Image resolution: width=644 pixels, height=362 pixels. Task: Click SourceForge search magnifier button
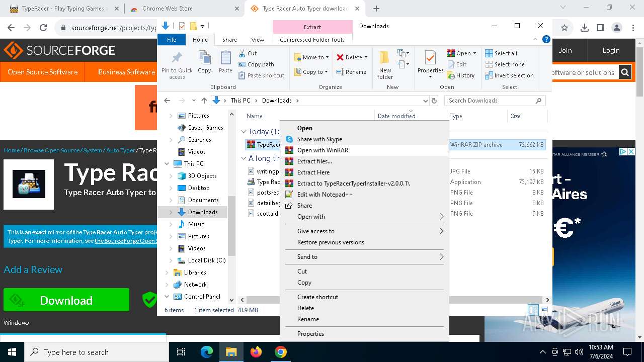625,72
